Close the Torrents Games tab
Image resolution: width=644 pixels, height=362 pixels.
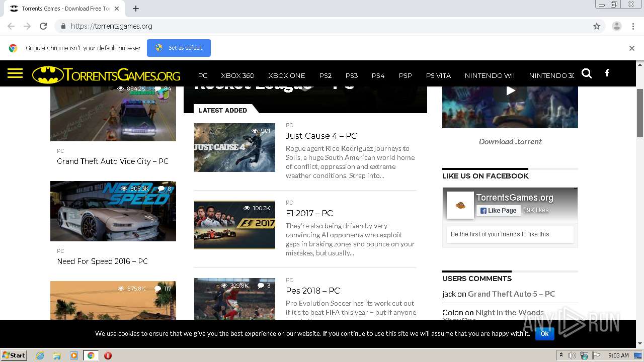pos(117,9)
